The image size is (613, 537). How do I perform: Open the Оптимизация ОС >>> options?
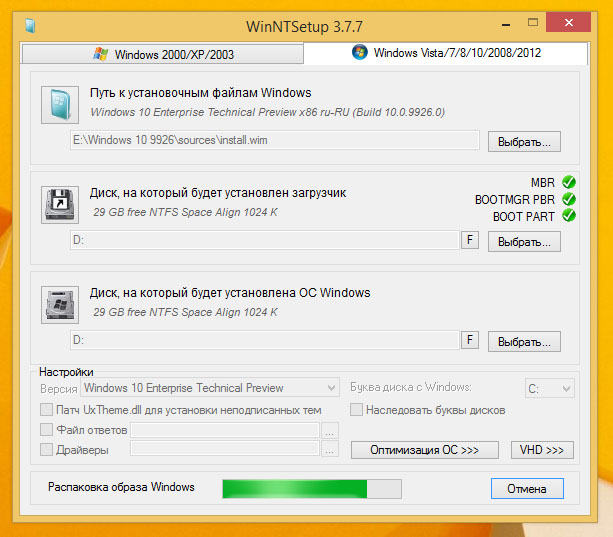425,450
